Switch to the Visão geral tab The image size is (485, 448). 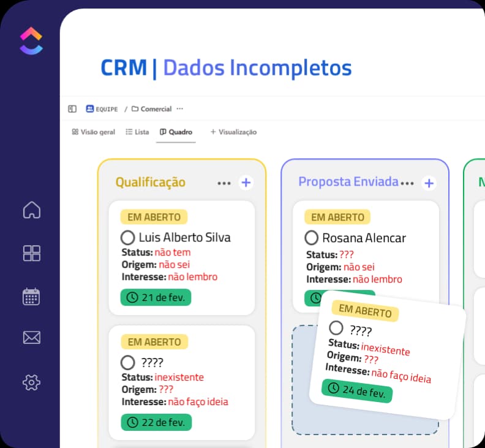pos(93,132)
